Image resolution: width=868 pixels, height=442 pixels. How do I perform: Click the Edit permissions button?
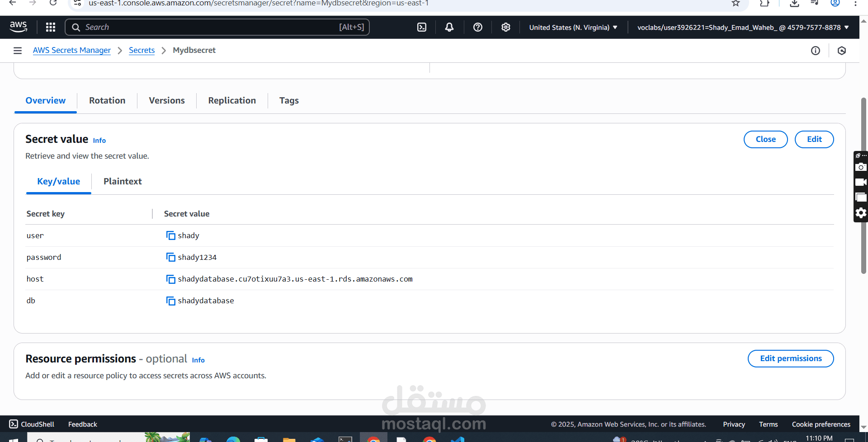pos(791,358)
